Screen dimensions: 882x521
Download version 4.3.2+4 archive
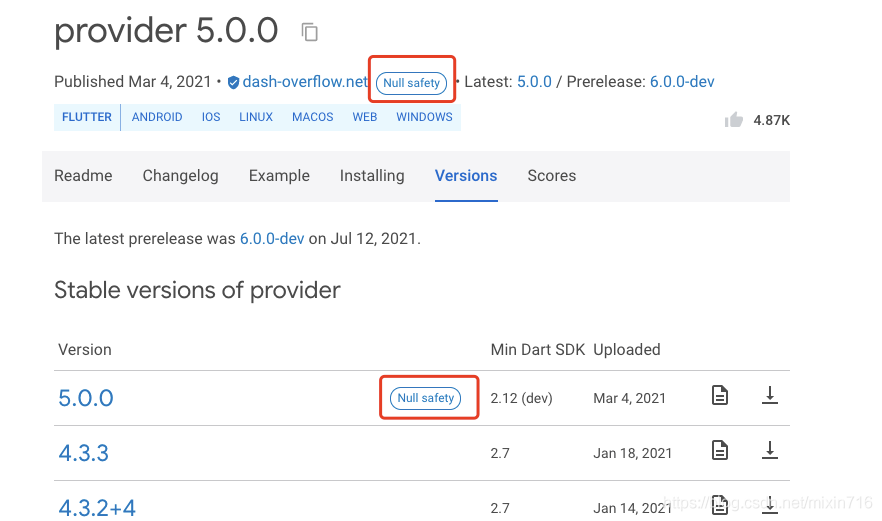tap(769, 505)
